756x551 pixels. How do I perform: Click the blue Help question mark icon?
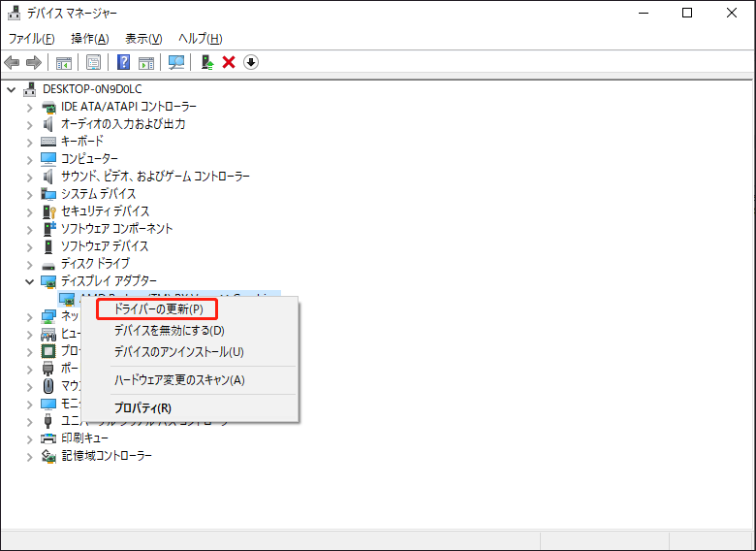coord(123,62)
